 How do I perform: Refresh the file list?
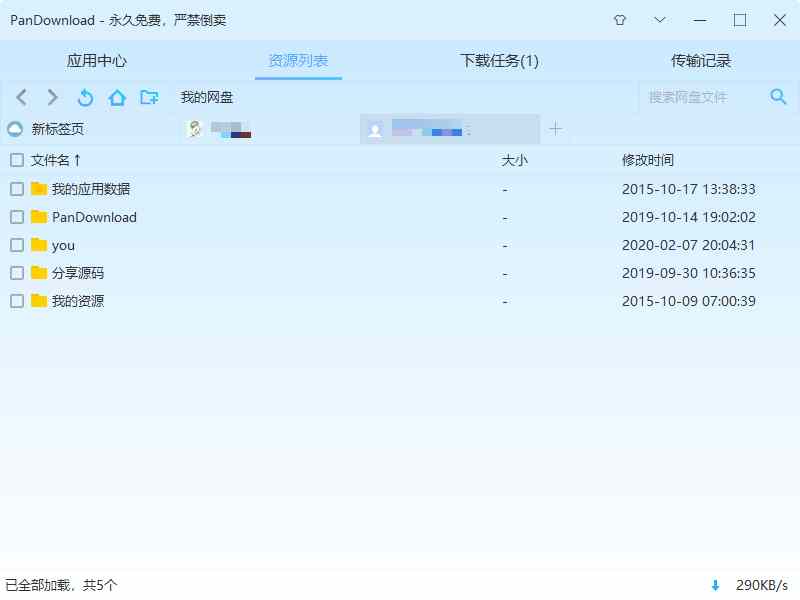click(85, 97)
